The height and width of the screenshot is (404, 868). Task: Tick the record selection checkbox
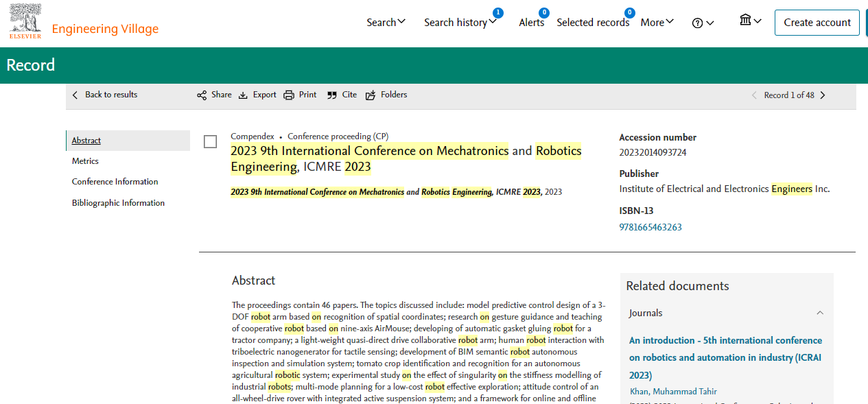(211, 142)
